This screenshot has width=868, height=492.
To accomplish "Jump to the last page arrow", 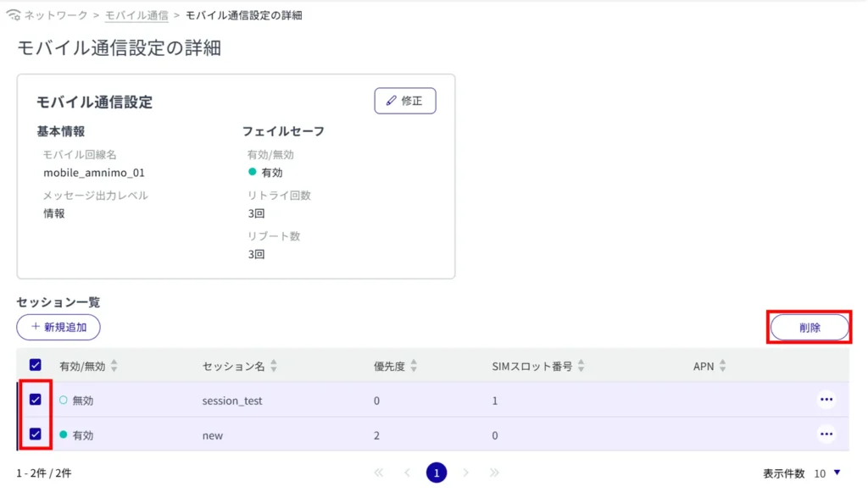I will pyautogui.click(x=494, y=473).
